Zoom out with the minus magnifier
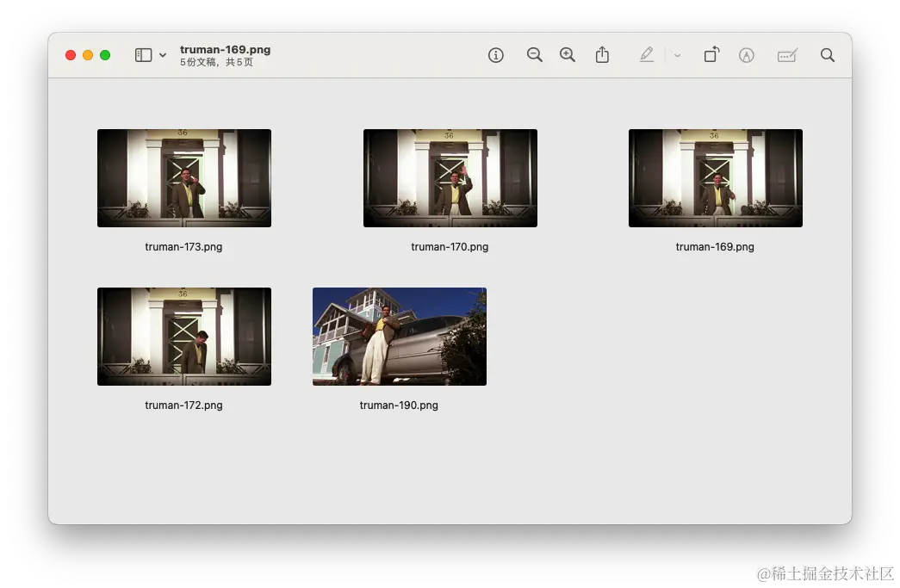This screenshot has width=900, height=588. tap(535, 55)
